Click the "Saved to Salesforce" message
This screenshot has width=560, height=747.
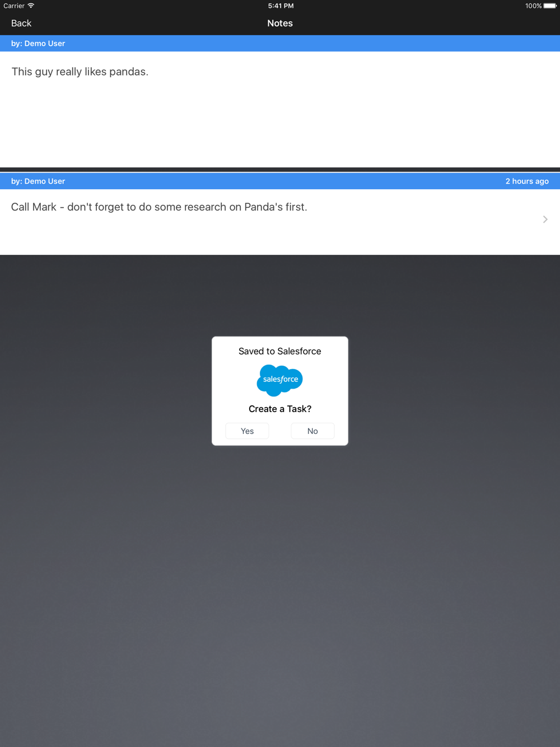(x=280, y=351)
